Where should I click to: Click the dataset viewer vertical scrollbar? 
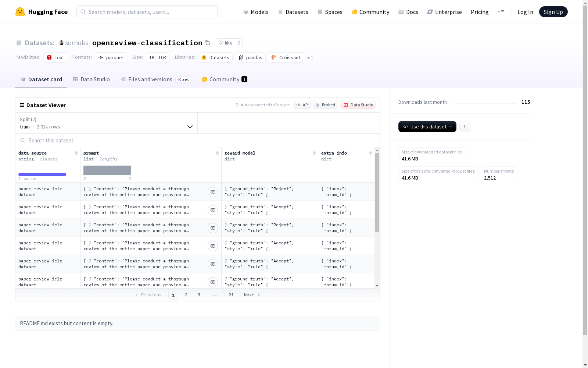coord(377,193)
